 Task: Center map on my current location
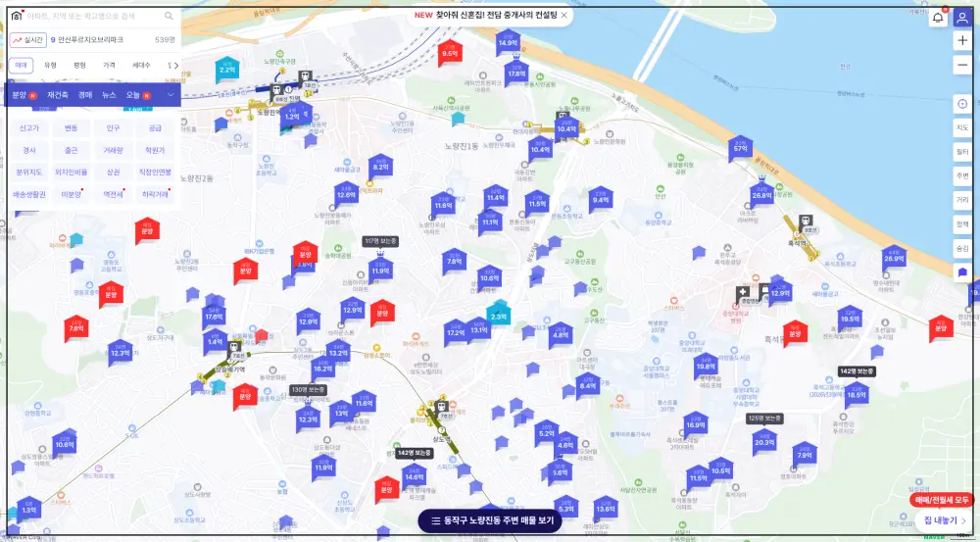pos(962,104)
